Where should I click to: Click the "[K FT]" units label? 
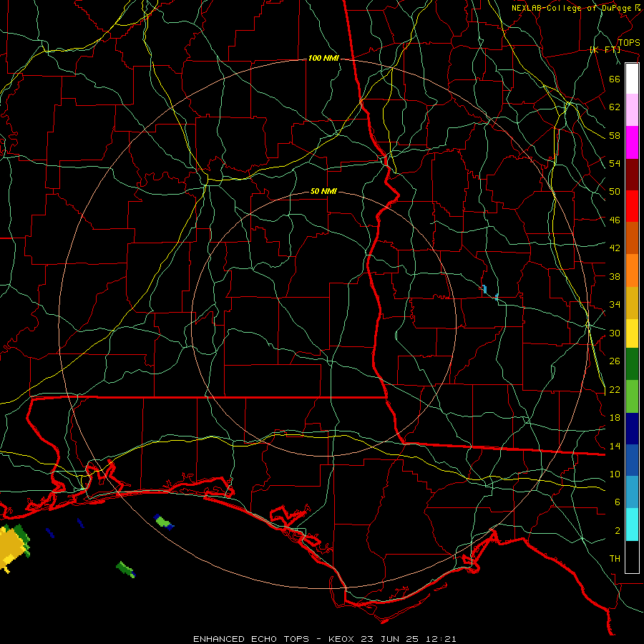pyautogui.click(x=605, y=50)
